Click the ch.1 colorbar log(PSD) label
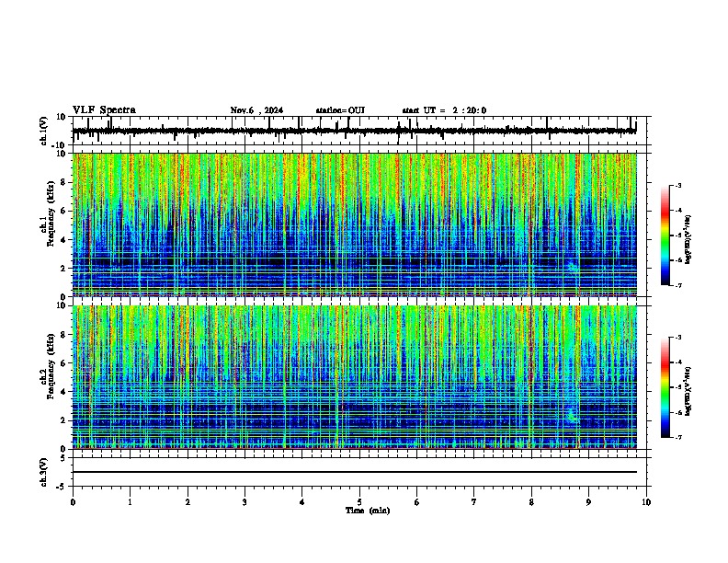Screen dimensions: 728x563 tap(688, 240)
